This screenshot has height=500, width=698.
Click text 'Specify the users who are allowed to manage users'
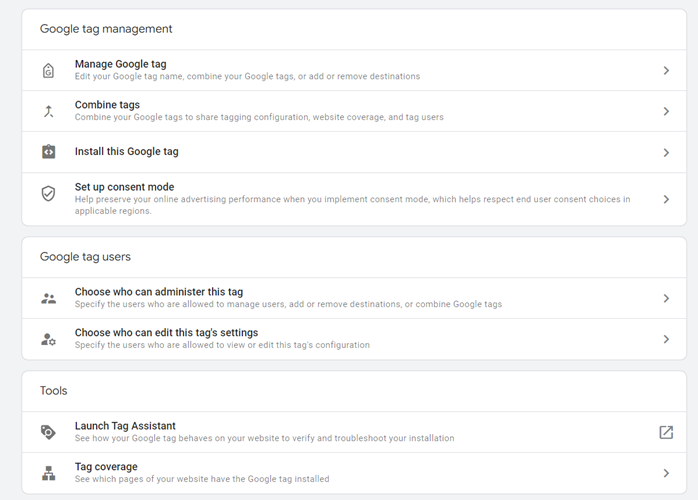(288, 304)
